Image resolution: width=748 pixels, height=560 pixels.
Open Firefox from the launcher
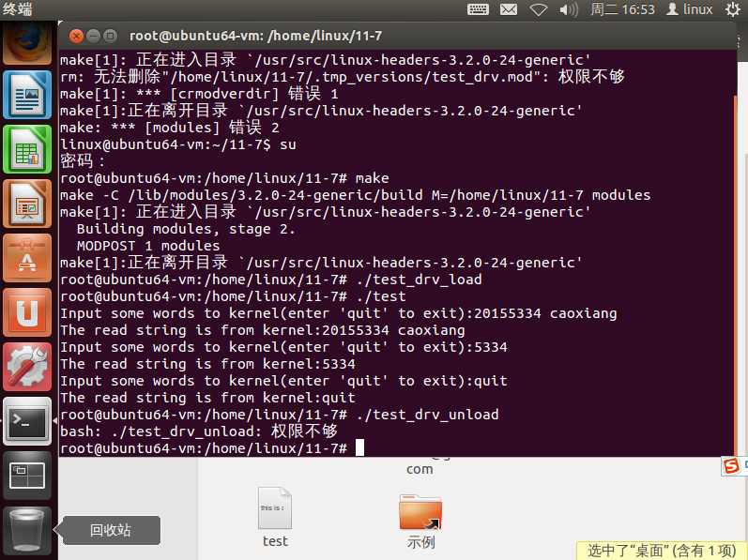click(26, 44)
